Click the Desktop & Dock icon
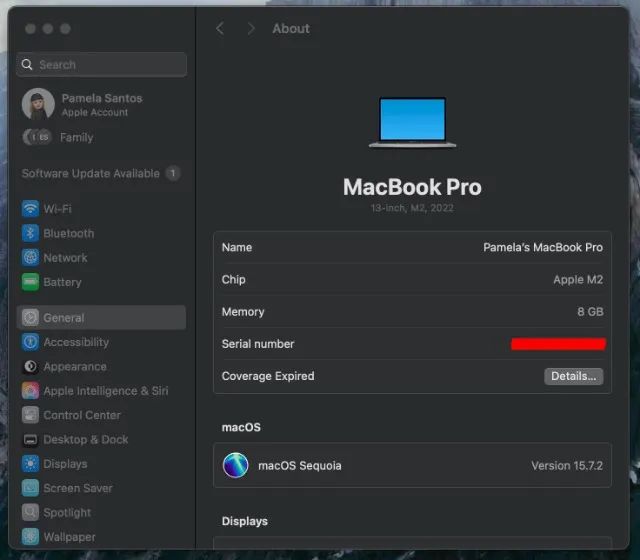The height and width of the screenshot is (560, 640). coord(30,440)
